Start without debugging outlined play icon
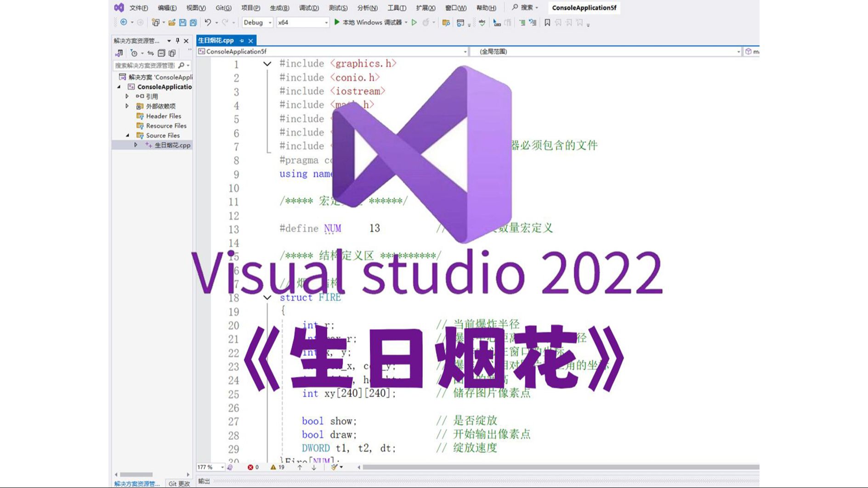 [x=414, y=22]
